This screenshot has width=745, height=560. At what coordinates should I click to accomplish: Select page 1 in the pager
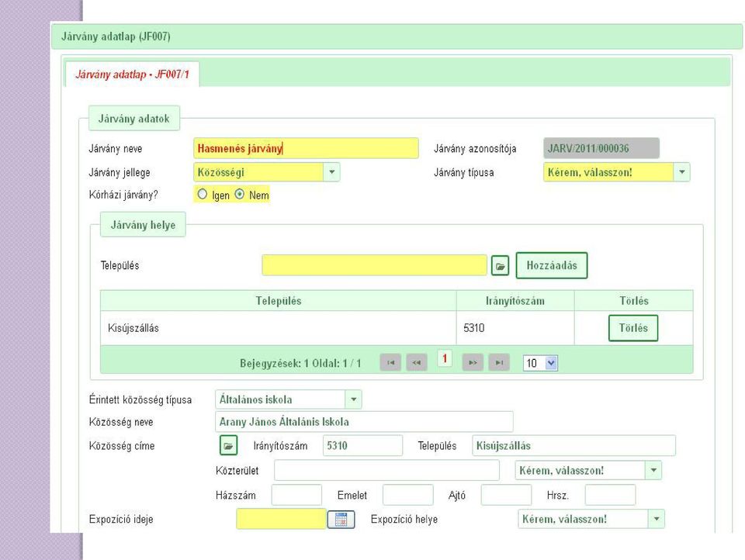pyautogui.click(x=445, y=358)
